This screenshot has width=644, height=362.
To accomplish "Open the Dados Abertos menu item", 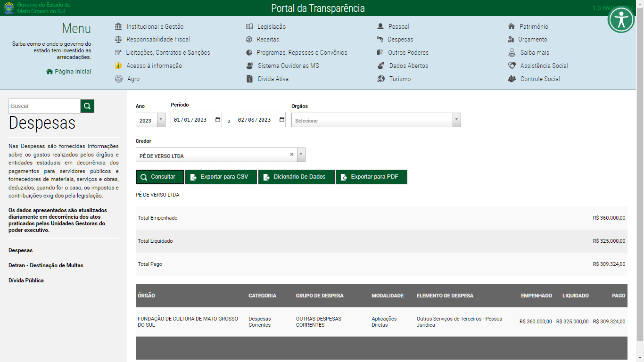I will [x=409, y=66].
